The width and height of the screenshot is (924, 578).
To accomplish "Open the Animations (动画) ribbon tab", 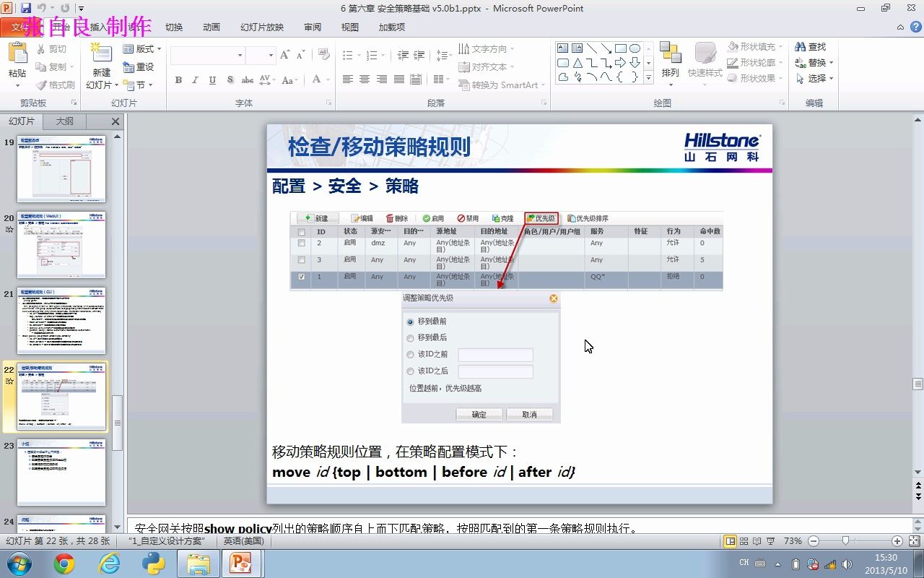I will (212, 27).
